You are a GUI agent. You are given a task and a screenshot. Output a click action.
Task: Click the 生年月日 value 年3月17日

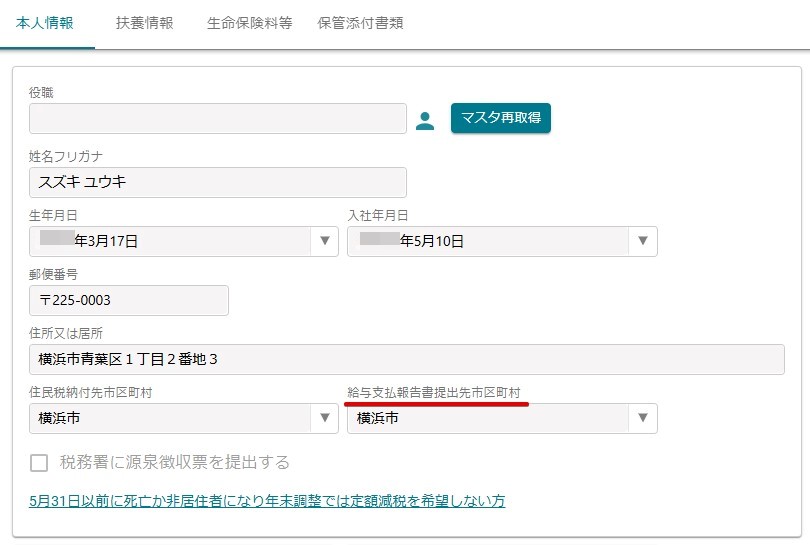106,241
